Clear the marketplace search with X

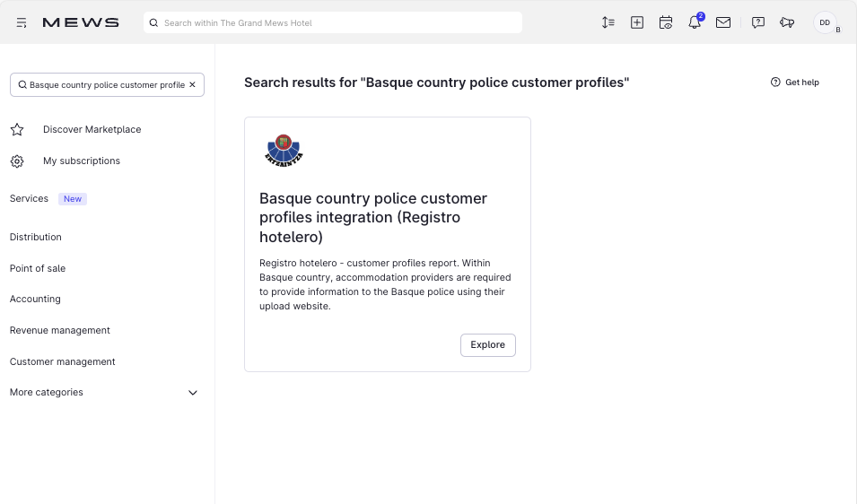[x=192, y=84]
